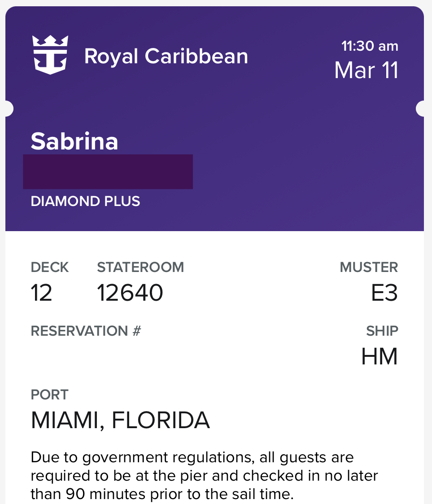This screenshot has height=504, width=432.
Task: Select the ship code HM
Action: (380, 356)
